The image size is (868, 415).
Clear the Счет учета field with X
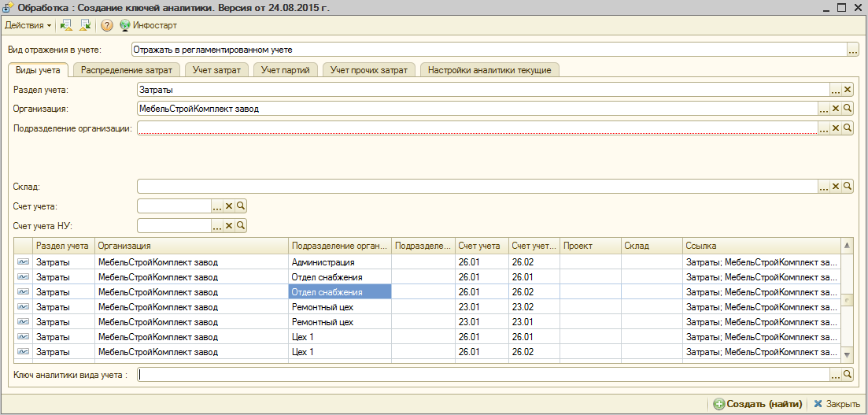(x=230, y=206)
